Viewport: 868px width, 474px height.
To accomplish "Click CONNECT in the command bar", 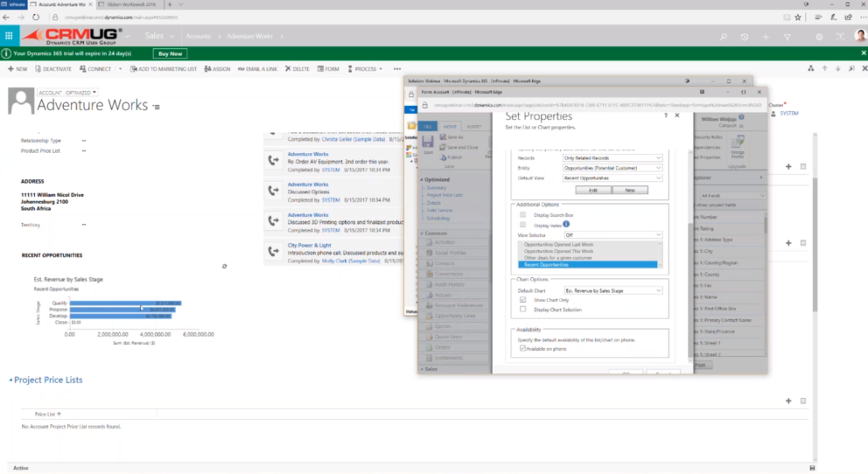I will tap(95, 69).
